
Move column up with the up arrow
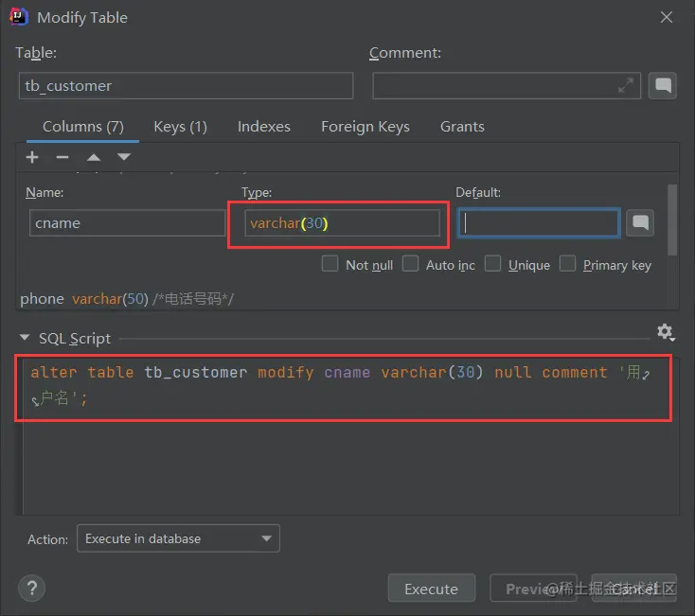point(94,157)
